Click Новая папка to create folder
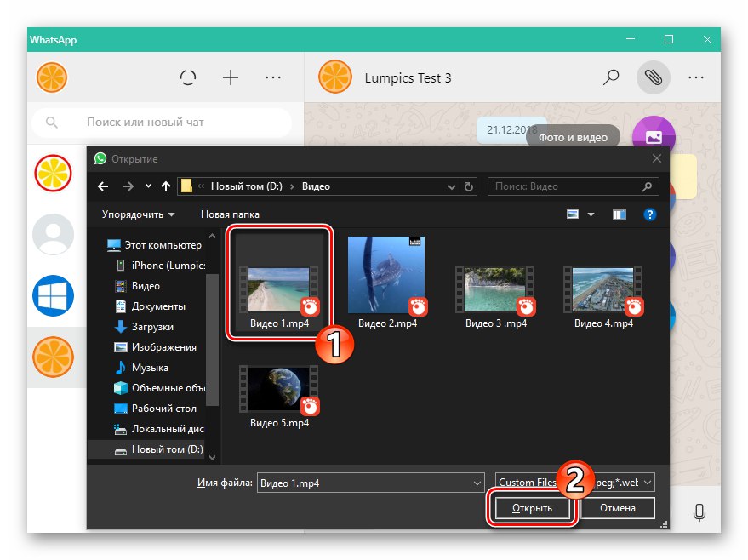This screenshot has height=560, width=748. 230,214
